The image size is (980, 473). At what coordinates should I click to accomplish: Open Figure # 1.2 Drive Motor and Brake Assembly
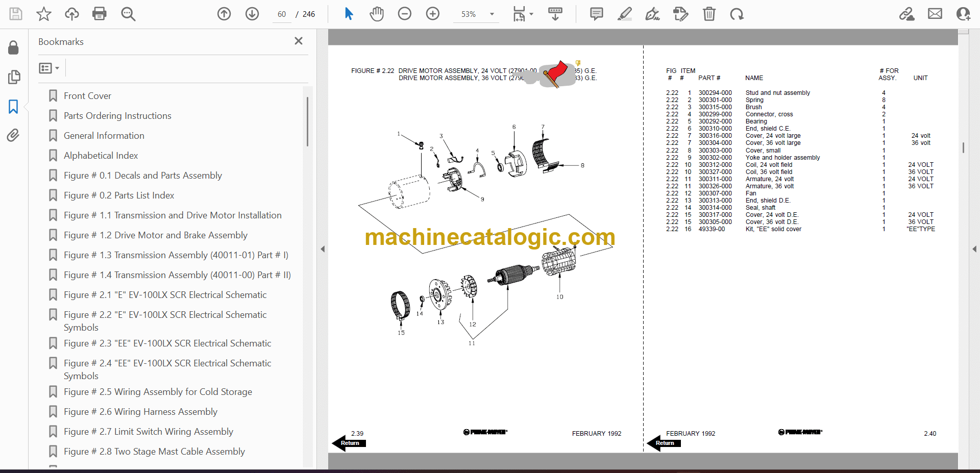click(156, 235)
